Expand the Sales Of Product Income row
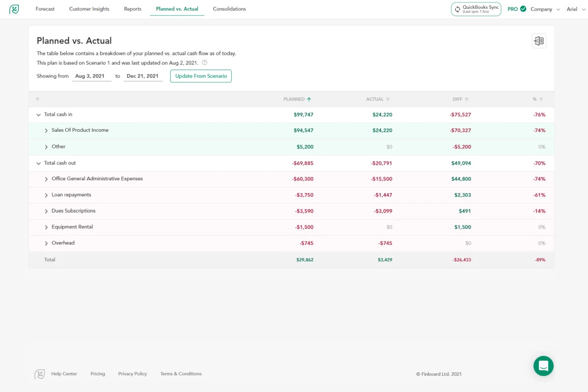588x392 pixels. (47, 130)
